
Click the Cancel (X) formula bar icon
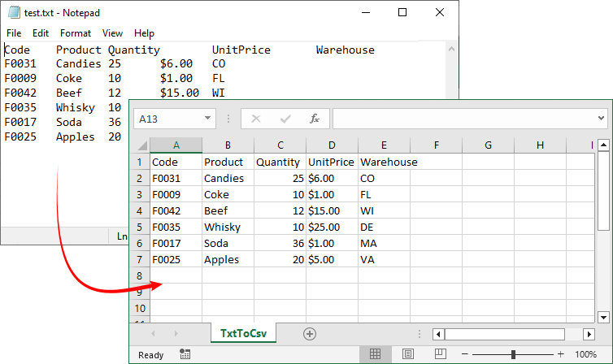(x=256, y=119)
